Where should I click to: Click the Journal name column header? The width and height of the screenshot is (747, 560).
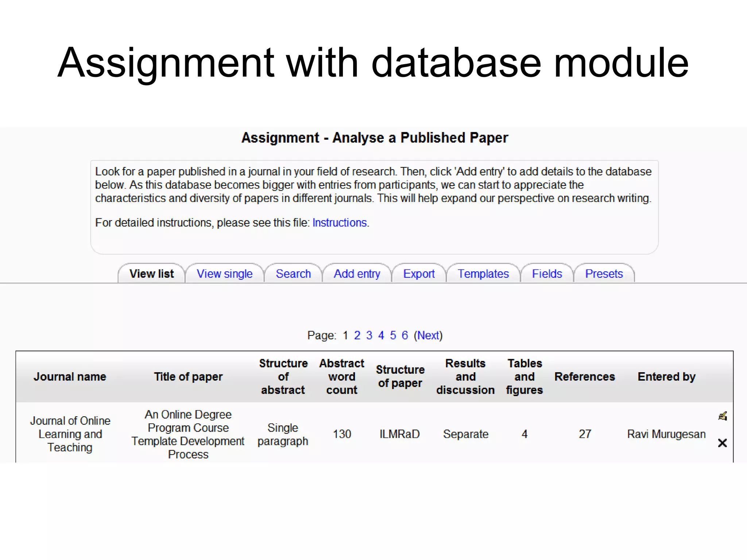click(x=70, y=377)
